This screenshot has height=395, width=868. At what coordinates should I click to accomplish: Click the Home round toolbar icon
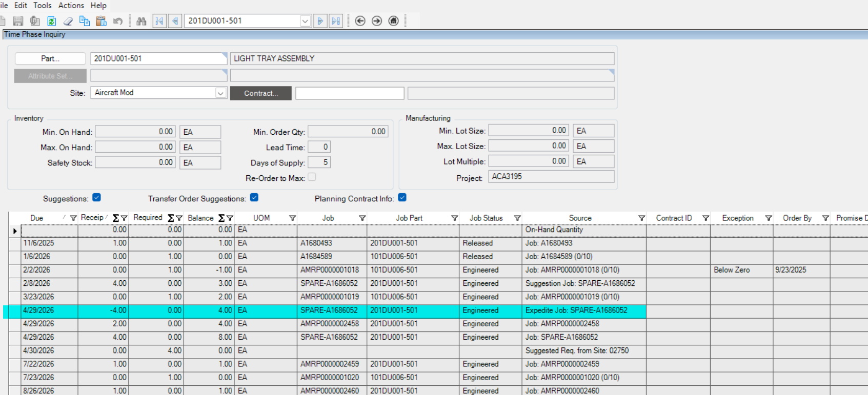393,21
